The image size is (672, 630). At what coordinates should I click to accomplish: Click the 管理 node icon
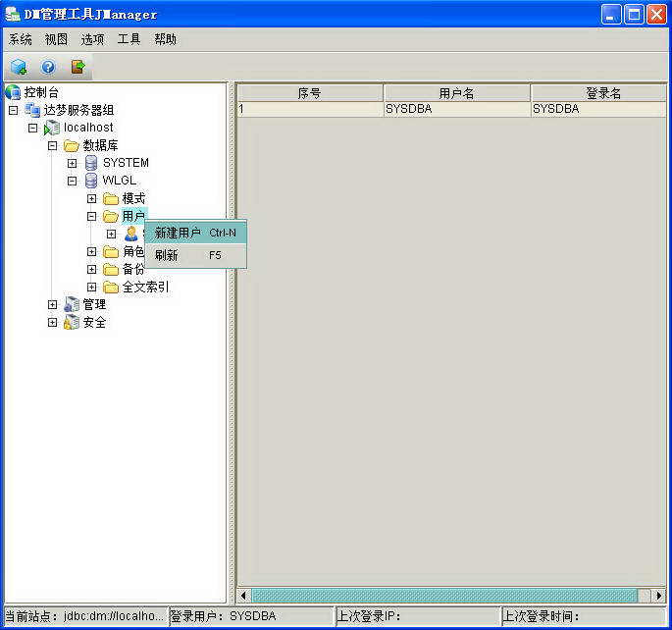72,305
